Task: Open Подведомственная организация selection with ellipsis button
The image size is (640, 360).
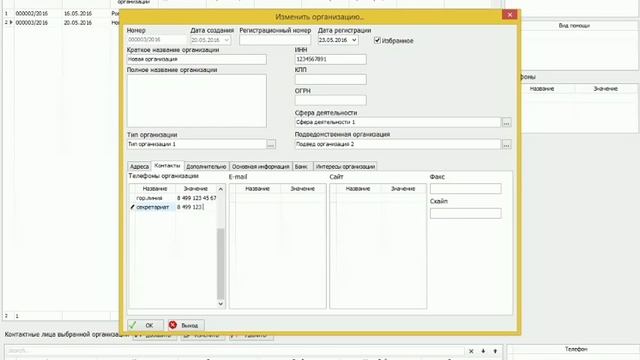Action: point(506,144)
